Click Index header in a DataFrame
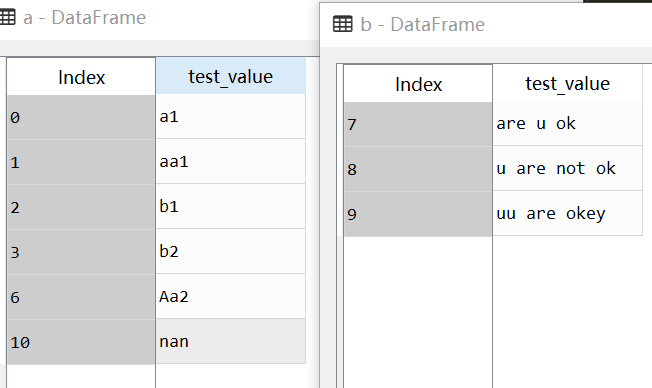This screenshot has width=652, height=388. 81,77
